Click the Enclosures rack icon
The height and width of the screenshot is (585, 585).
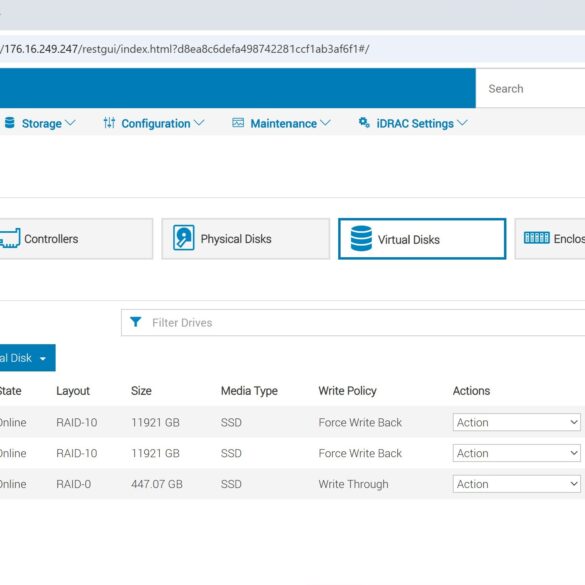click(536, 238)
